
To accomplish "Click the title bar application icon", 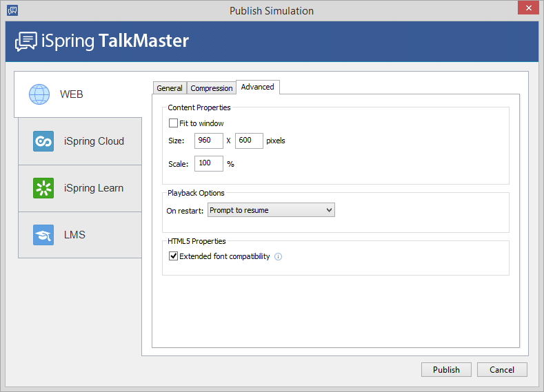I will point(12,10).
